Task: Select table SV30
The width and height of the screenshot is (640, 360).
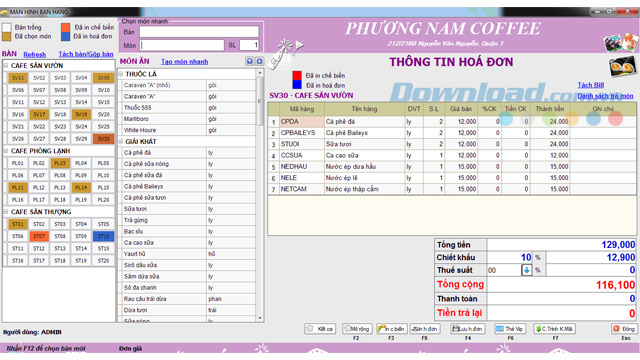Action: pyautogui.click(x=104, y=139)
